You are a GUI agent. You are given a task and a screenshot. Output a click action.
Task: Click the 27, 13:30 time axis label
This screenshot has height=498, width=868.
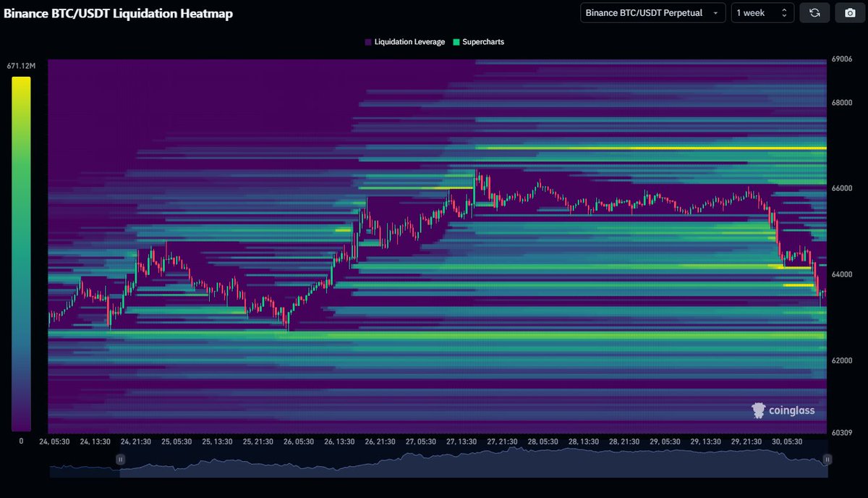tap(461, 441)
